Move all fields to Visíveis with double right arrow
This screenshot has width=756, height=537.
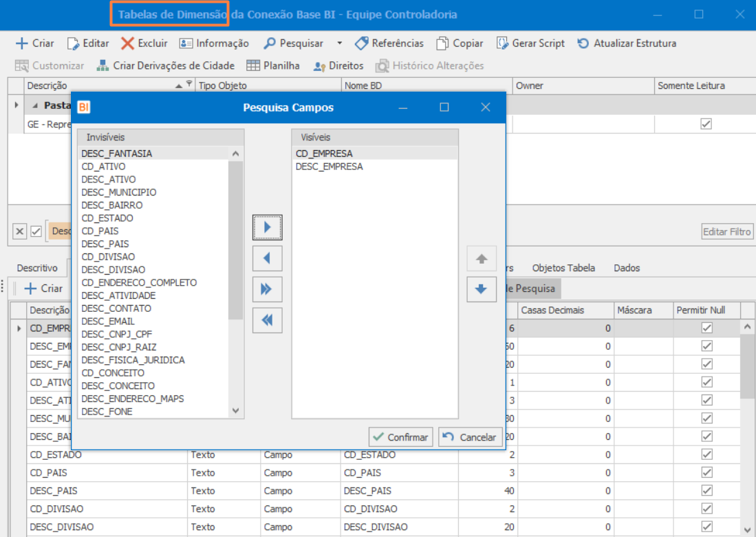pos(267,290)
